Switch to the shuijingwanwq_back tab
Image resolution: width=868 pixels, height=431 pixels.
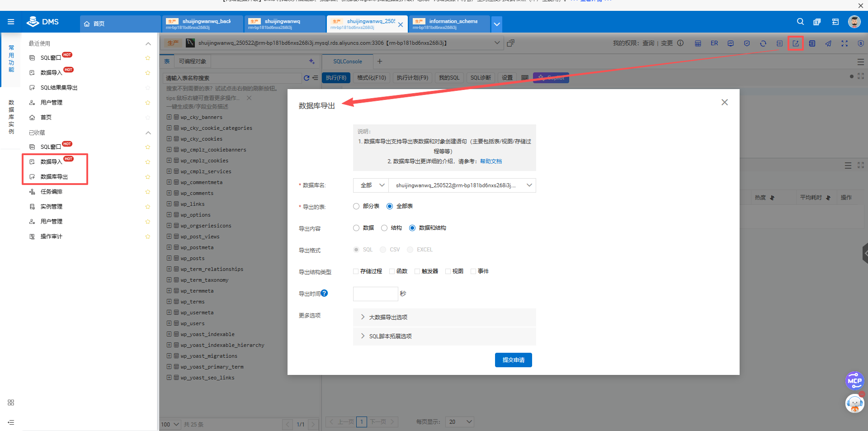pos(202,24)
